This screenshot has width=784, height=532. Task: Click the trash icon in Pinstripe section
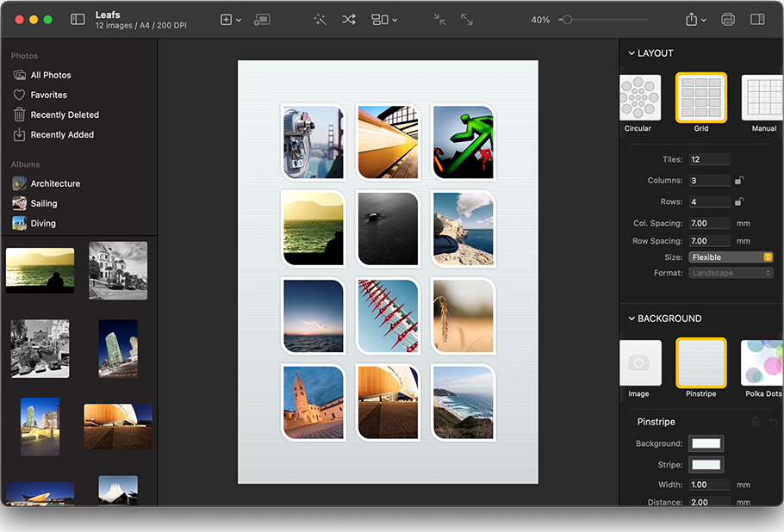coord(756,422)
